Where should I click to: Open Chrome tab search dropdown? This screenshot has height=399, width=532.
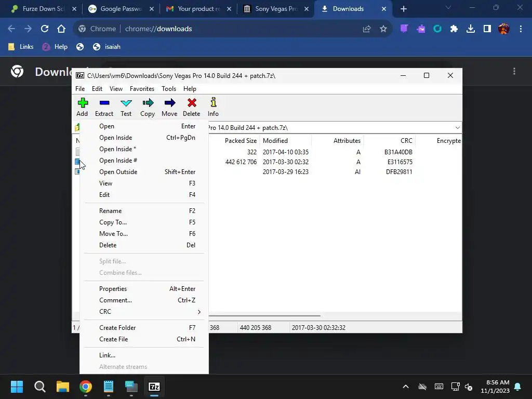click(x=448, y=7)
